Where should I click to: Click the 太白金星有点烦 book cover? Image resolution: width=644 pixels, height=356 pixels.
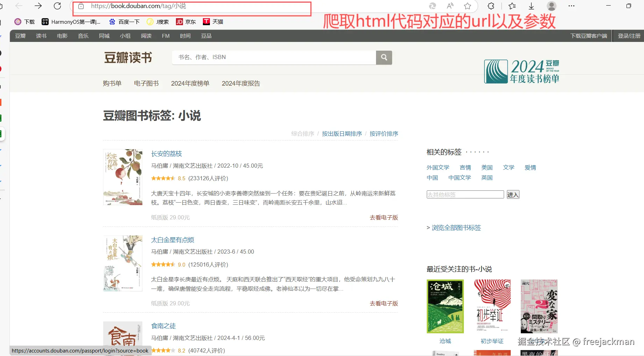[x=123, y=263]
